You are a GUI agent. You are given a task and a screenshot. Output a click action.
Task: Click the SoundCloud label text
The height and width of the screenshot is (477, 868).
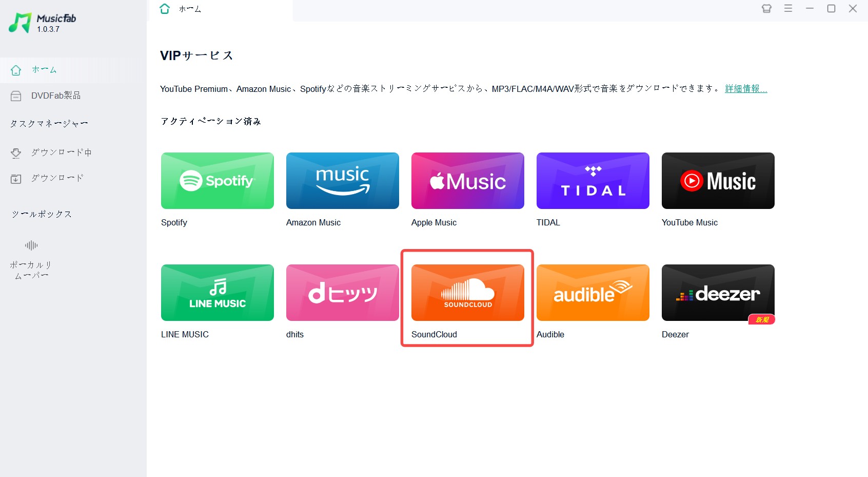(x=434, y=334)
